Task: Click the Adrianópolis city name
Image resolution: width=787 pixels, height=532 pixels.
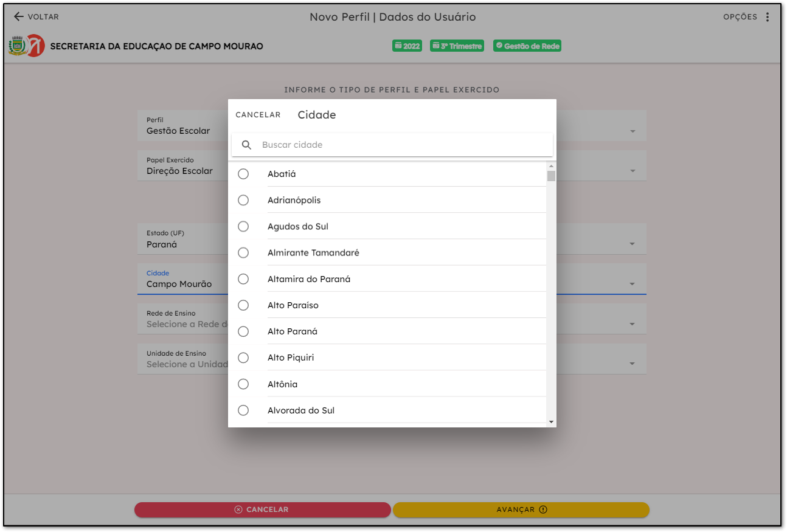Action: pos(294,200)
